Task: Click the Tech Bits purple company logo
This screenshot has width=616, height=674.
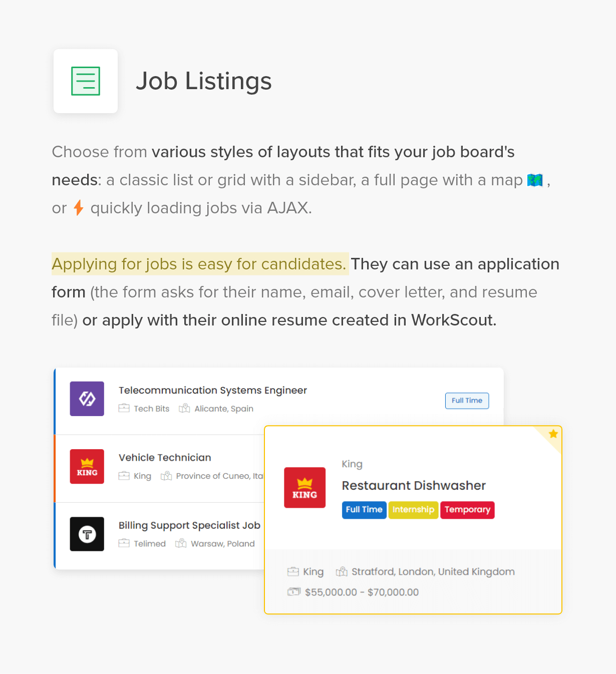Action: click(x=87, y=399)
